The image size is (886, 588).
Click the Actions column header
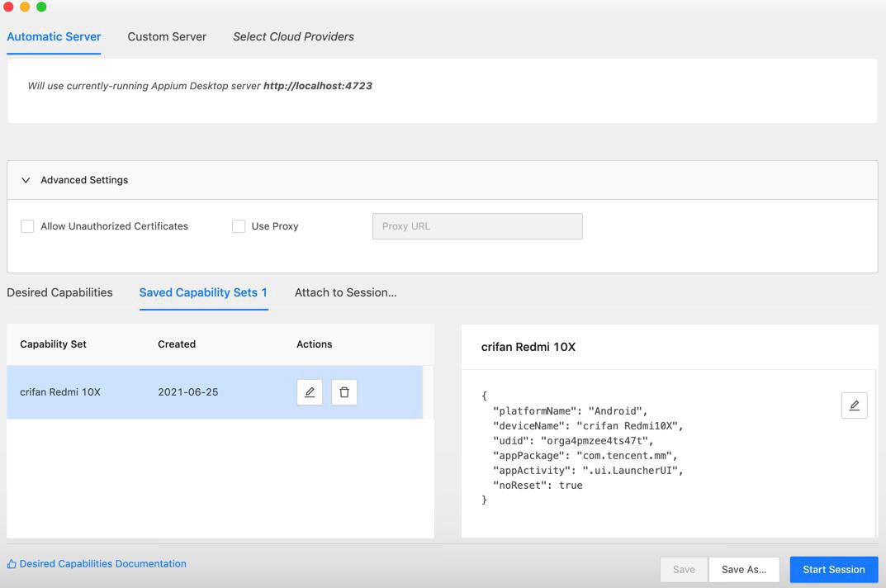pos(314,344)
